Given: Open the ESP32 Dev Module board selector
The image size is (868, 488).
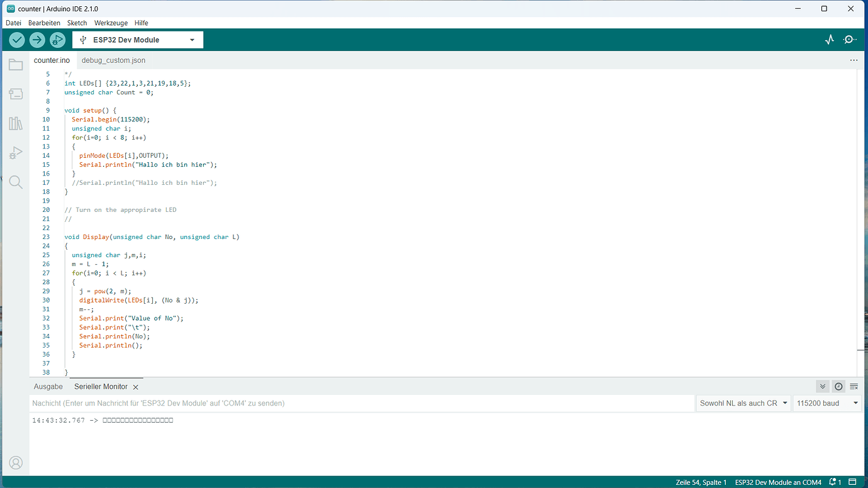Looking at the screenshot, I should (x=137, y=39).
